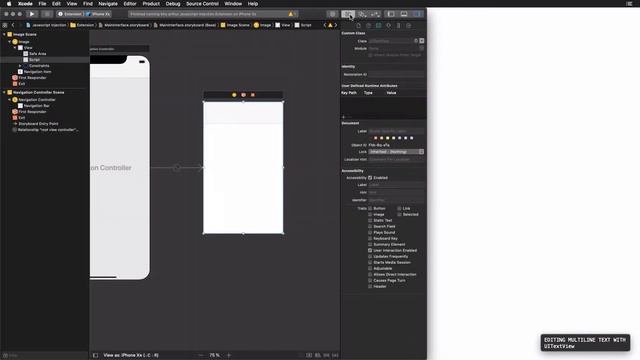Collapse the Image controller disclosure triangle
The image size is (640, 360).
click(x=9, y=42)
